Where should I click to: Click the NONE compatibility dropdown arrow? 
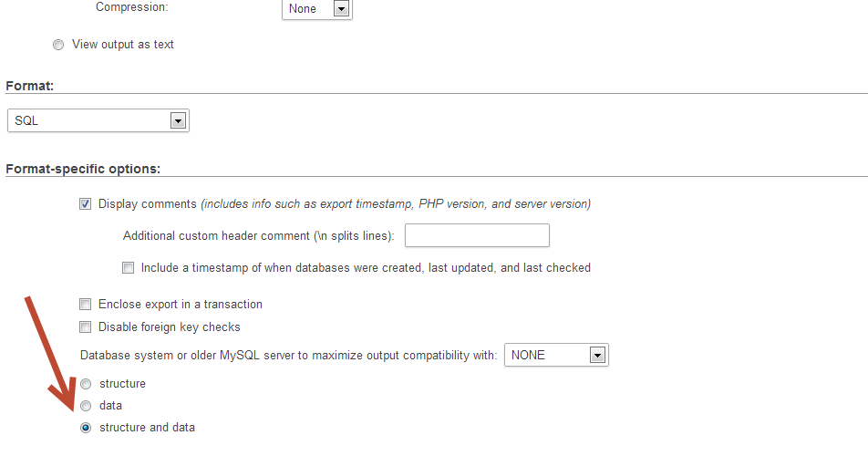(x=597, y=356)
